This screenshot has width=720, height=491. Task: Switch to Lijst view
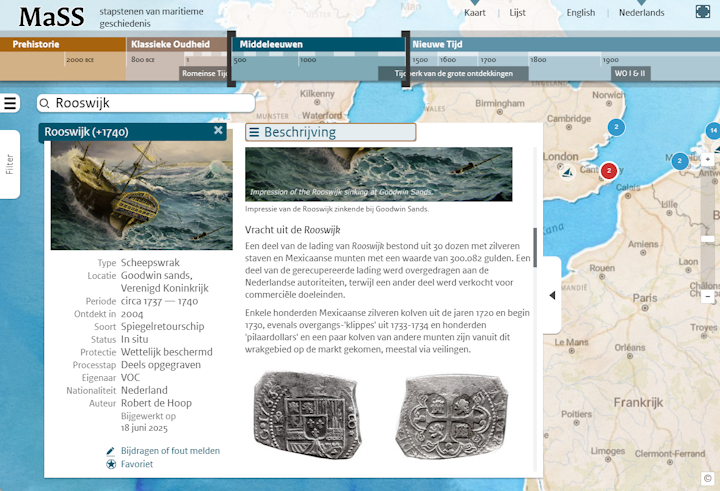[517, 13]
